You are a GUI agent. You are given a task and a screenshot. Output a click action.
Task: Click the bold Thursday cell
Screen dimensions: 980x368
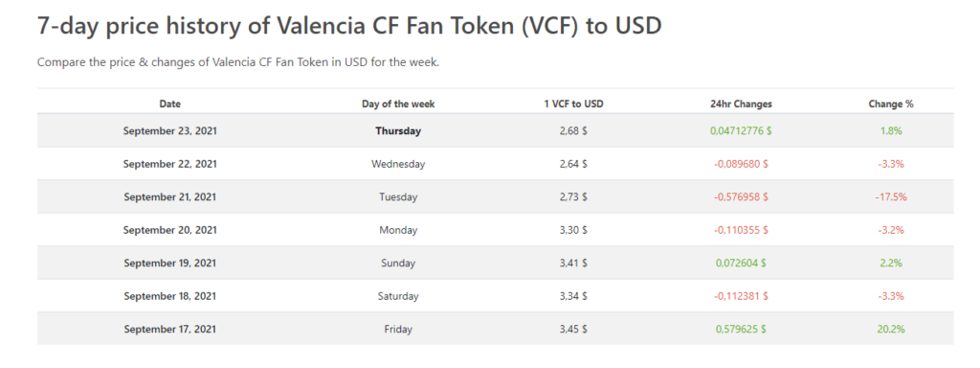coord(398,131)
